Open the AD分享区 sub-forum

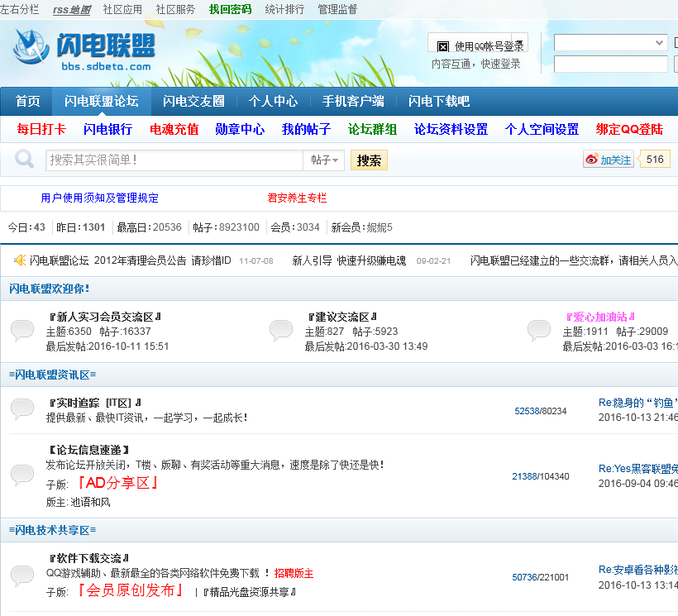point(117,483)
